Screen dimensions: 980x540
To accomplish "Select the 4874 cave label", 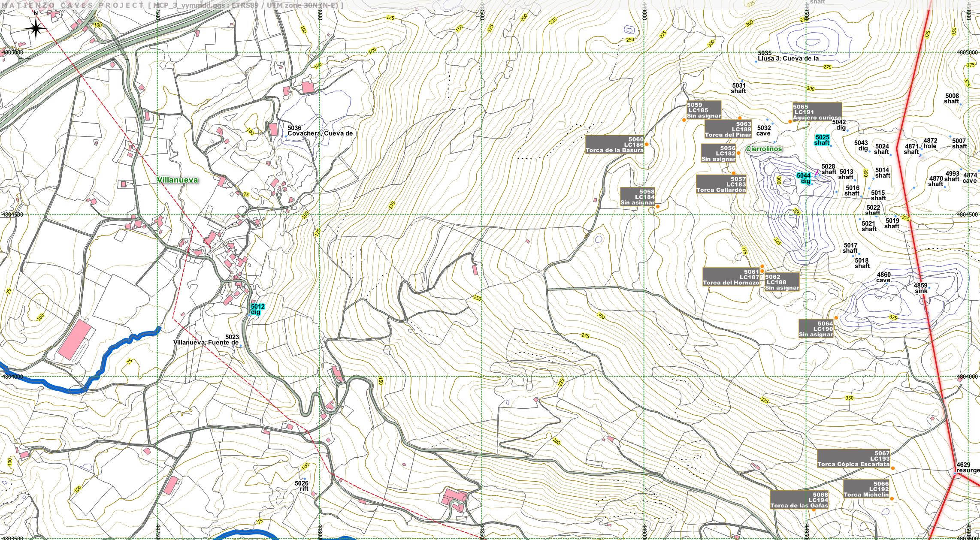I will (x=970, y=178).
